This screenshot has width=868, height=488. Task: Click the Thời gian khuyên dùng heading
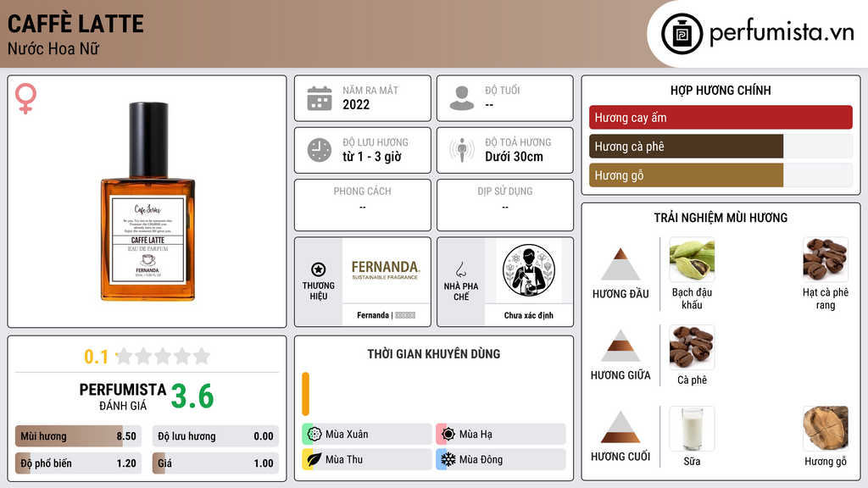click(x=434, y=354)
